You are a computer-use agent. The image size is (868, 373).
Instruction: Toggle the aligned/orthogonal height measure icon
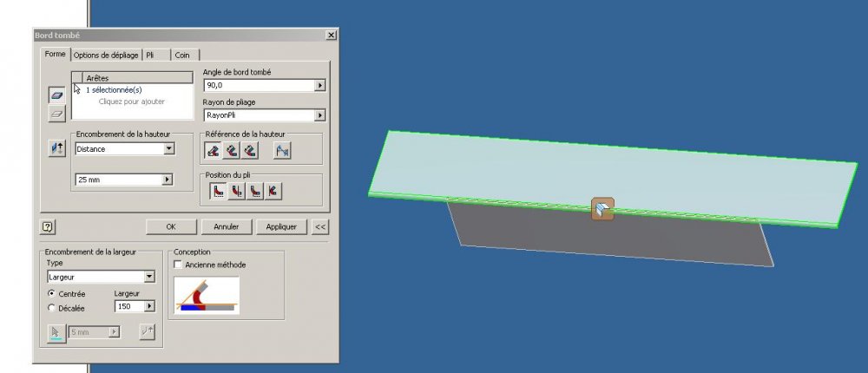282,151
